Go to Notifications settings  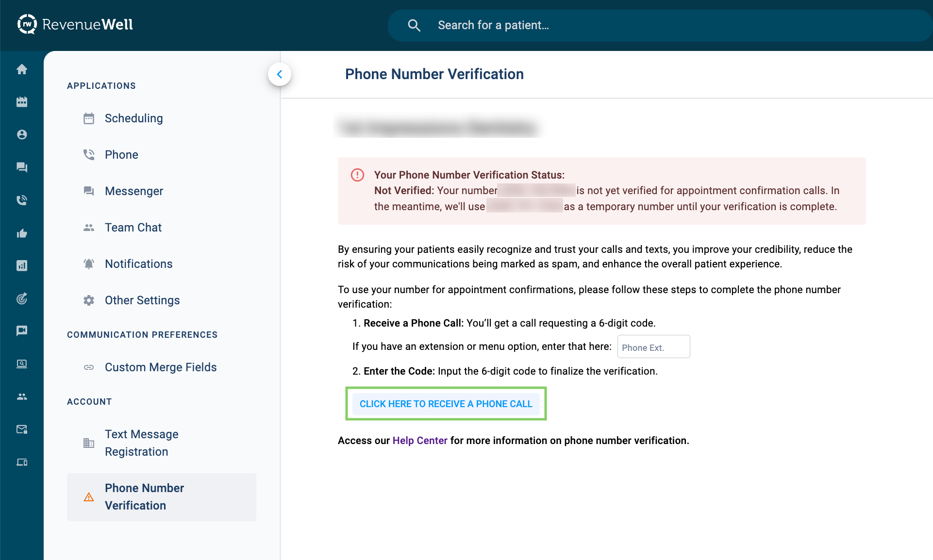(138, 264)
